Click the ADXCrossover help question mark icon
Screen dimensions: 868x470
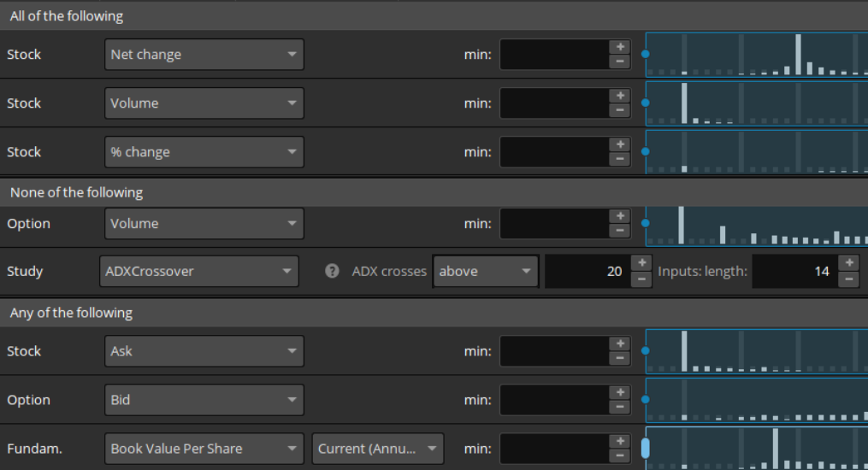(333, 272)
